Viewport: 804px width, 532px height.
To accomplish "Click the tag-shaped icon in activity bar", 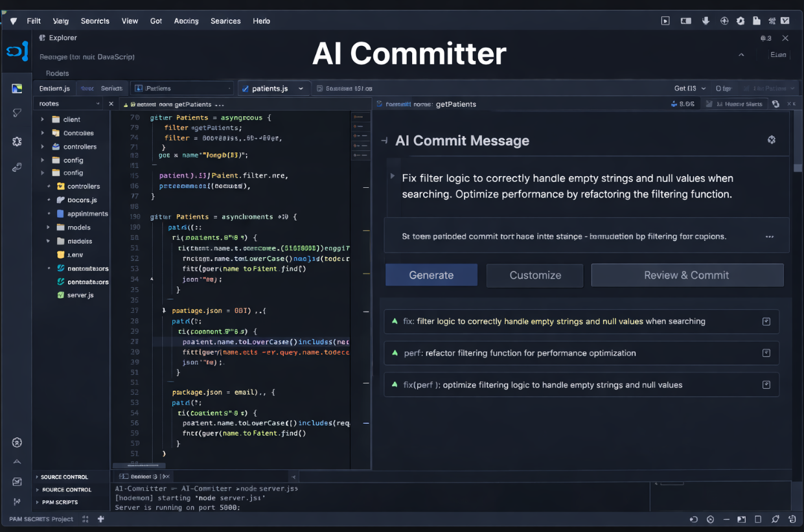I will pos(17,113).
